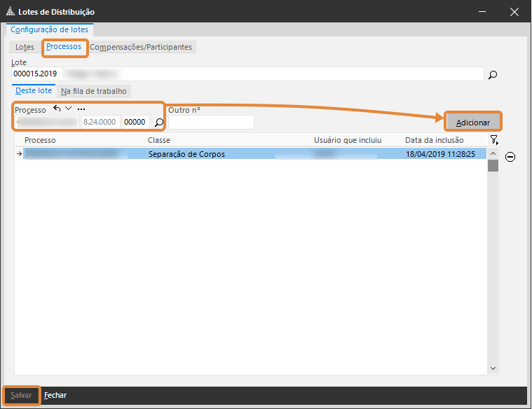Switch to the Lotes tab

(25, 47)
